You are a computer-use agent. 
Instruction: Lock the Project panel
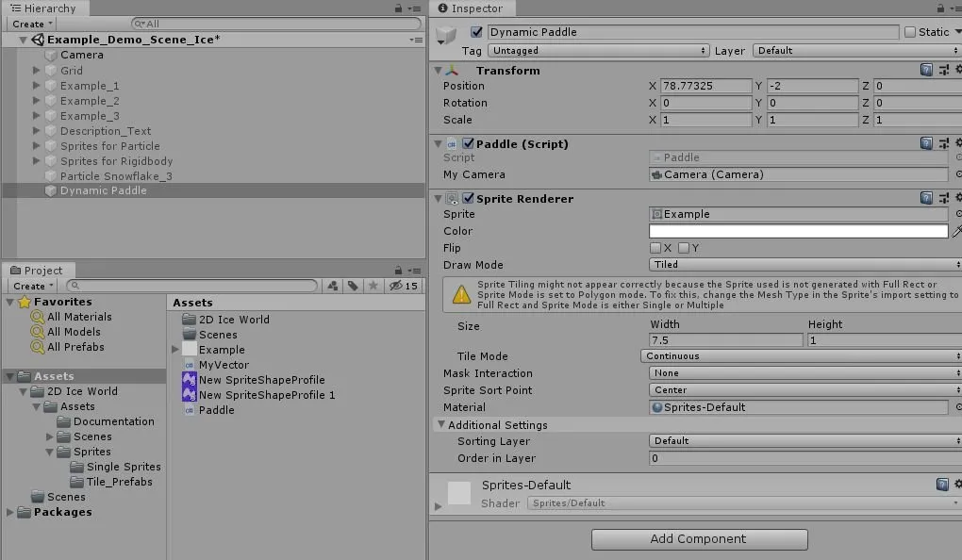coord(398,270)
